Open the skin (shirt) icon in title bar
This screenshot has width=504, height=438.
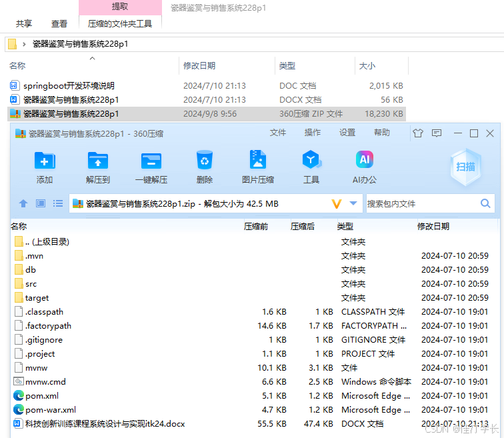coord(418,133)
